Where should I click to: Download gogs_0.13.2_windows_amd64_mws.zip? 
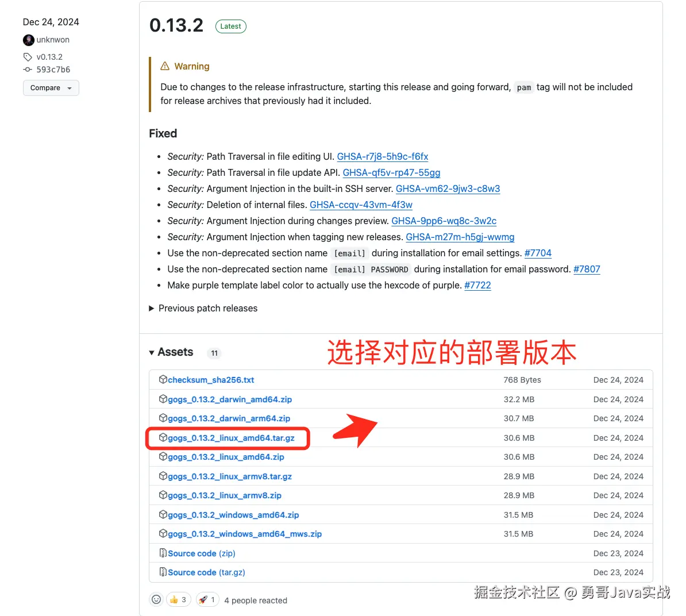pyautogui.click(x=245, y=534)
